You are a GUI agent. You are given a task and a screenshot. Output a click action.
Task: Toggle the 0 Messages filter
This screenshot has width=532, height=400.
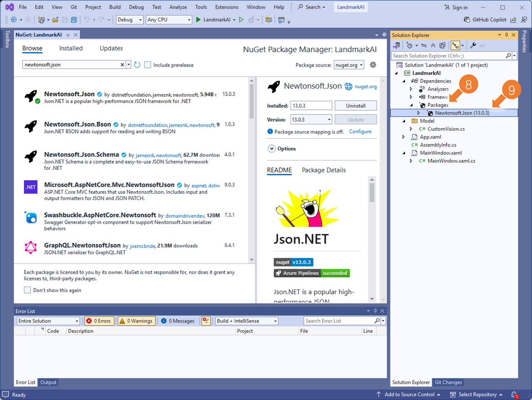[x=178, y=321]
